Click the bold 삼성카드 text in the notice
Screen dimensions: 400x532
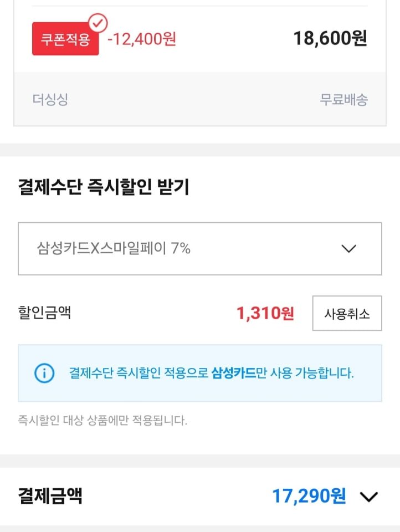pyautogui.click(x=234, y=373)
